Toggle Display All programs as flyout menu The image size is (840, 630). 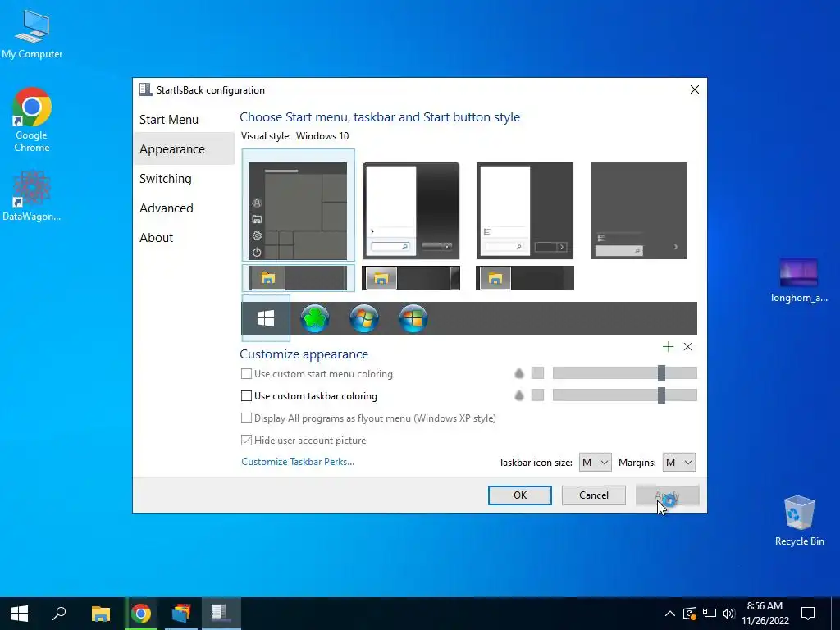(x=368, y=418)
